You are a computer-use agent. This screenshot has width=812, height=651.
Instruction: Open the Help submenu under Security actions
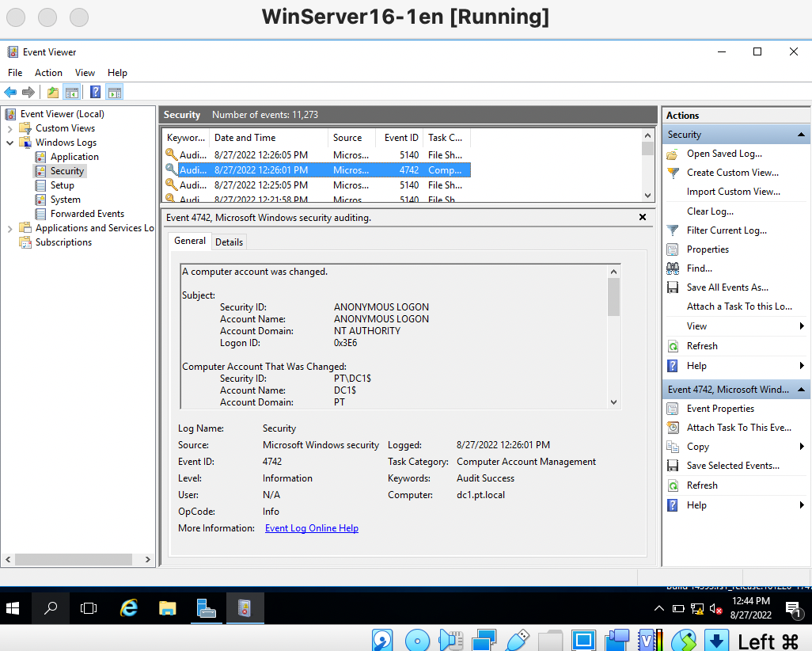pos(736,366)
